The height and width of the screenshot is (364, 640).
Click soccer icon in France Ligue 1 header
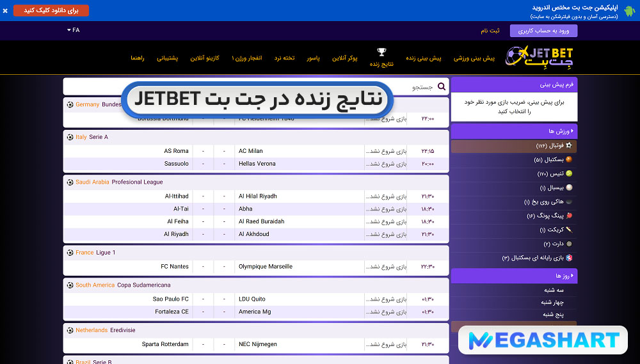[70, 253]
